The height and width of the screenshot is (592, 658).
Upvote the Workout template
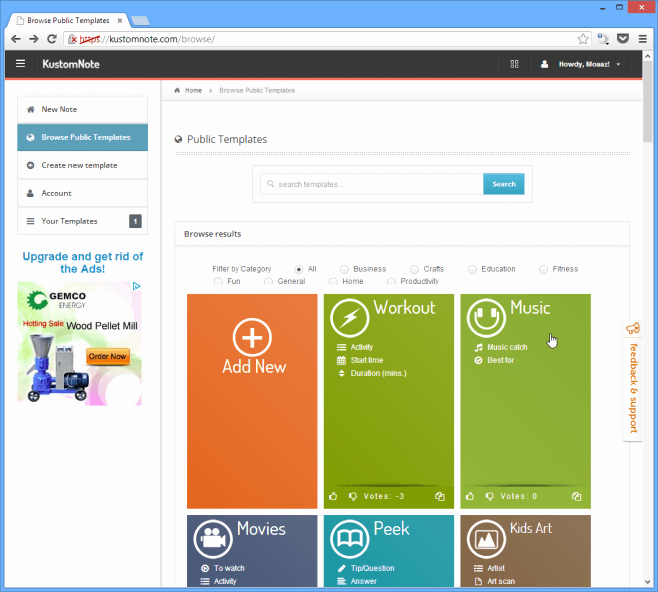point(333,496)
